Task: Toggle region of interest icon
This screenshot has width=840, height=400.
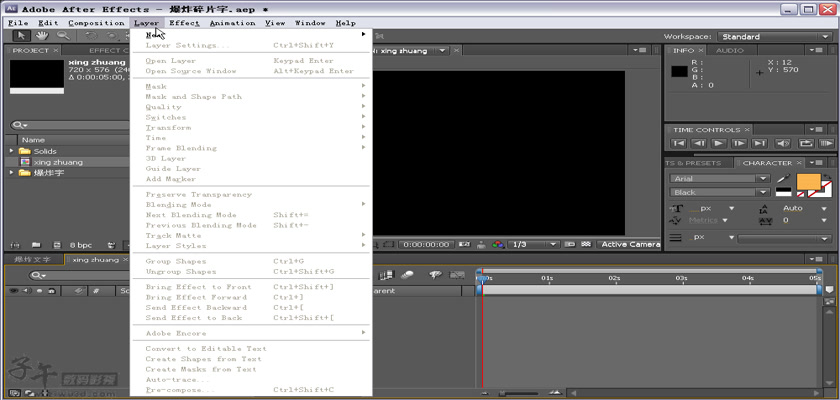Action: pyautogui.click(x=569, y=244)
